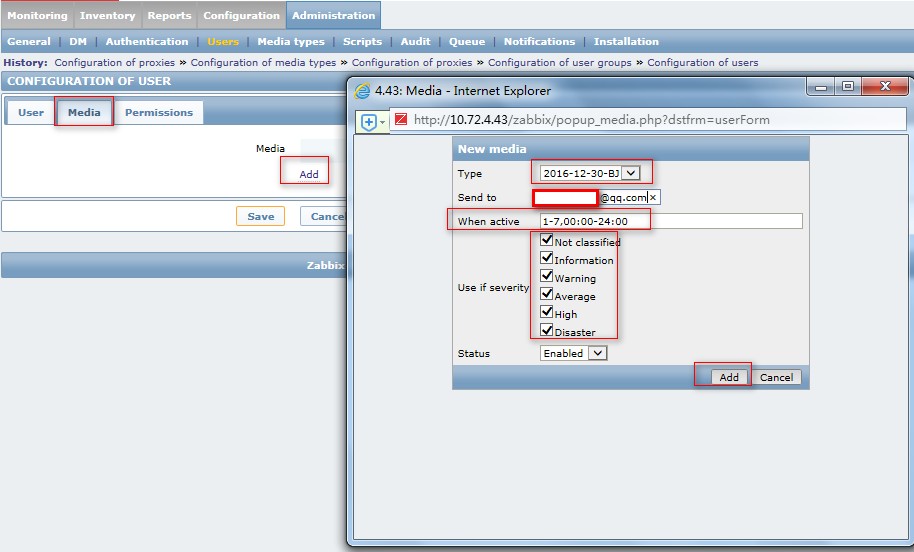Switch to the User tab

pyautogui.click(x=31, y=112)
